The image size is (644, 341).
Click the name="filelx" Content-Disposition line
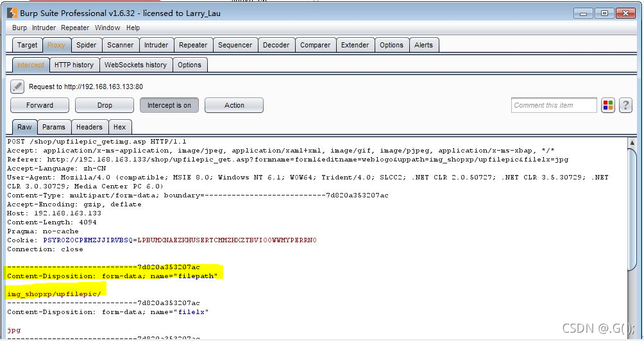[x=108, y=312]
